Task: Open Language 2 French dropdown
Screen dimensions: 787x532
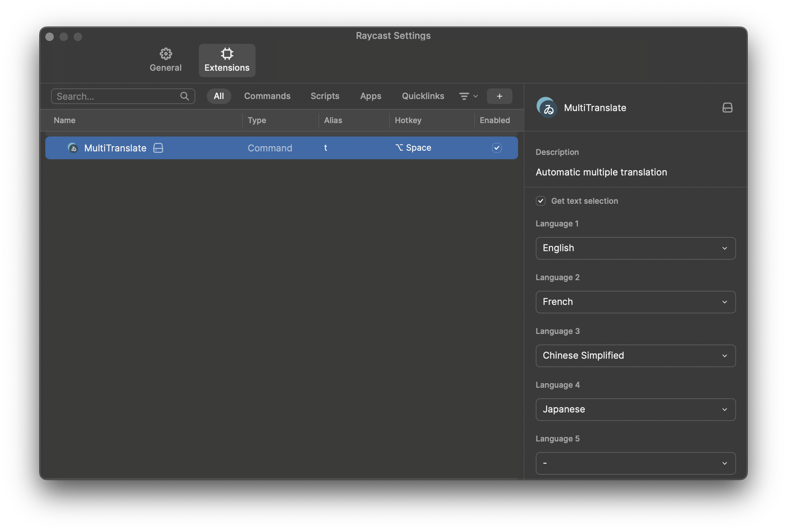Action: (x=636, y=302)
